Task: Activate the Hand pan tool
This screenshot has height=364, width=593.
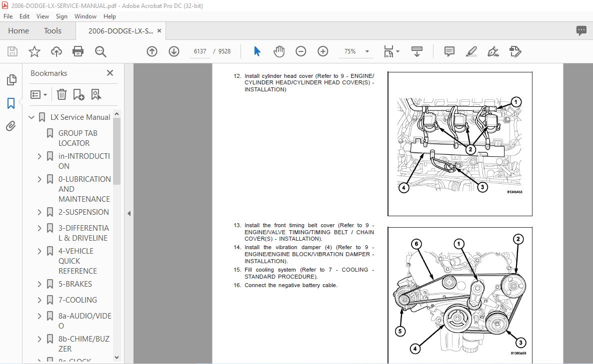Action: pyautogui.click(x=279, y=51)
